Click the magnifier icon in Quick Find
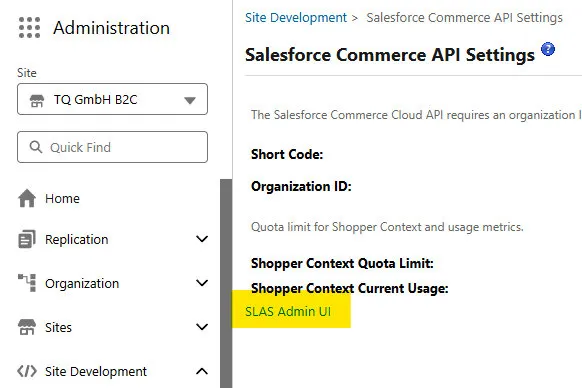Screen dimensions: 582x388 coord(36,147)
